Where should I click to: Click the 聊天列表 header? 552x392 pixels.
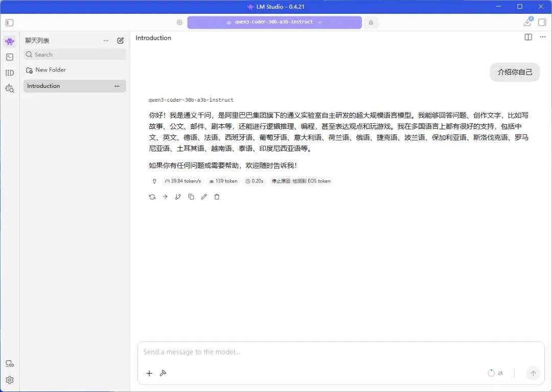click(37, 41)
